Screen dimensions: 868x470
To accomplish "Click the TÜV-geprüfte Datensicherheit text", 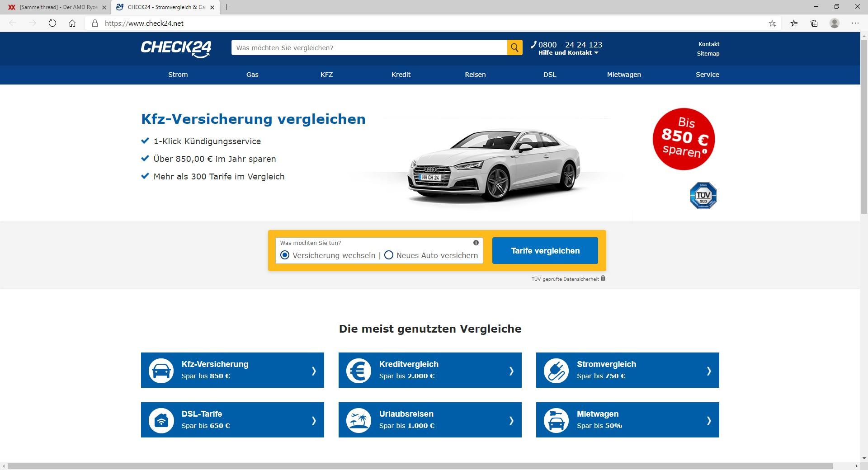I will (565, 279).
